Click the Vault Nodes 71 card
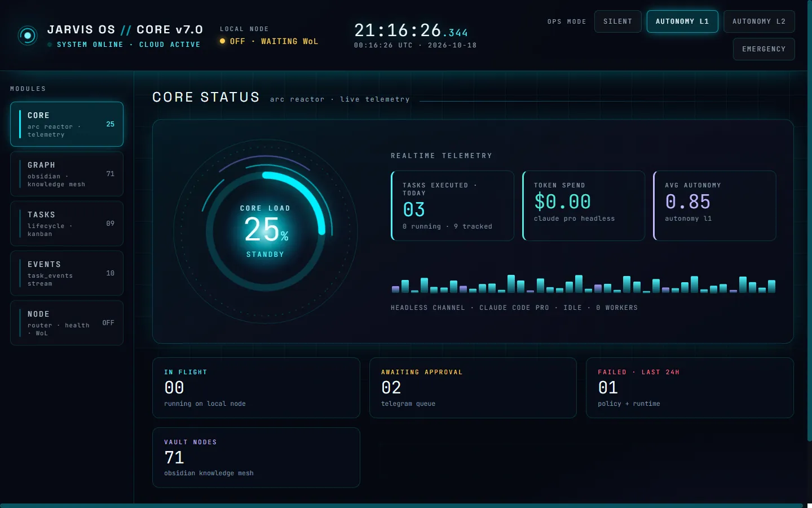Image resolution: width=812 pixels, height=508 pixels. [x=256, y=457]
